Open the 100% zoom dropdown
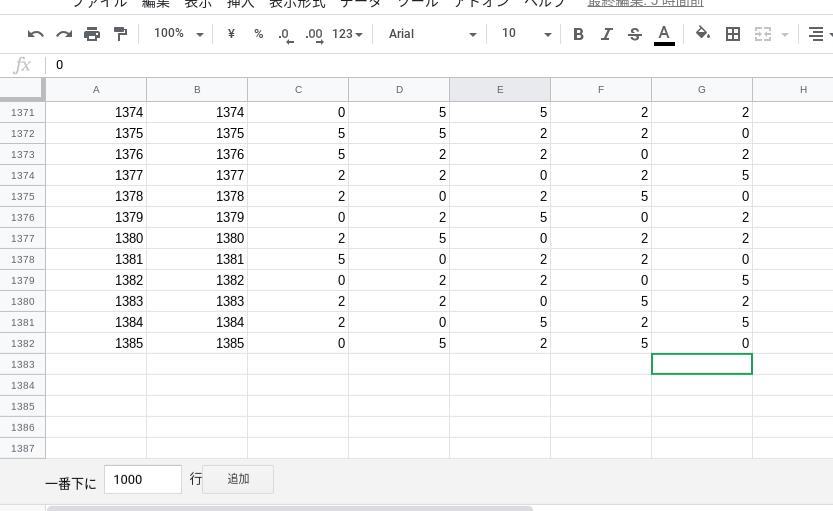 [x=178, y=34]
